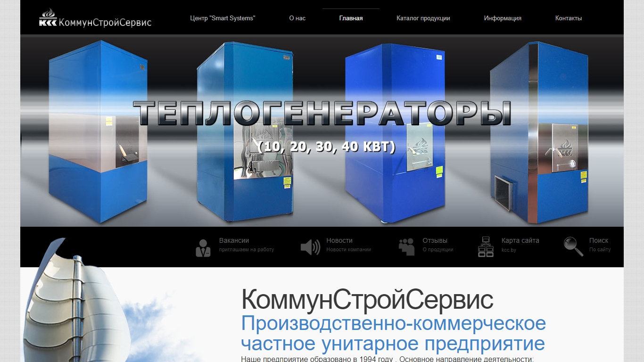Click the КоммунСтройСервис page heading

coord(368,300)
